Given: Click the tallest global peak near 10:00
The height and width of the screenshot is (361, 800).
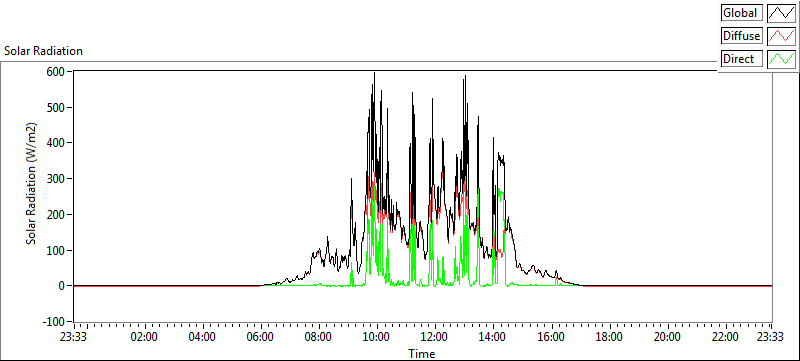Looking at the screenshot, I should coord(374,73).
